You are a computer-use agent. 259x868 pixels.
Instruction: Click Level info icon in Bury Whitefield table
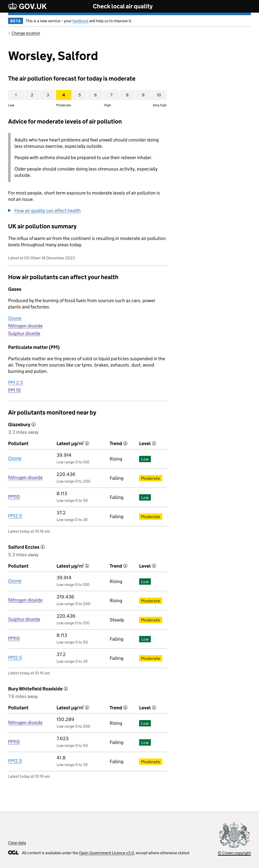click(x=154, y=708)
